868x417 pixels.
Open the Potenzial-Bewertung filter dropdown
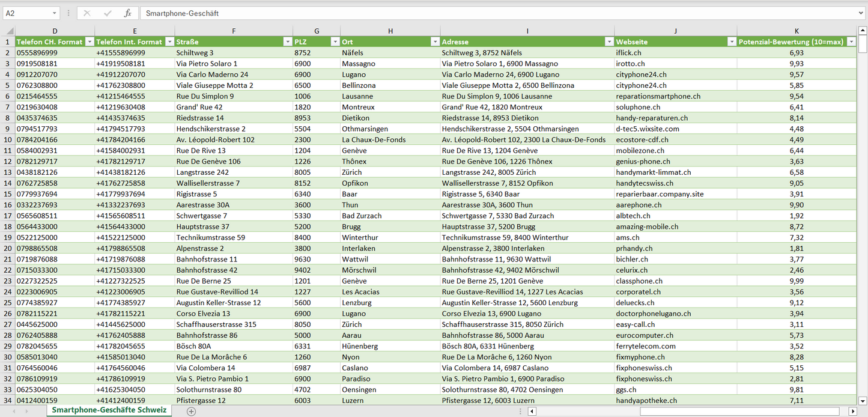tap(851, 42)
